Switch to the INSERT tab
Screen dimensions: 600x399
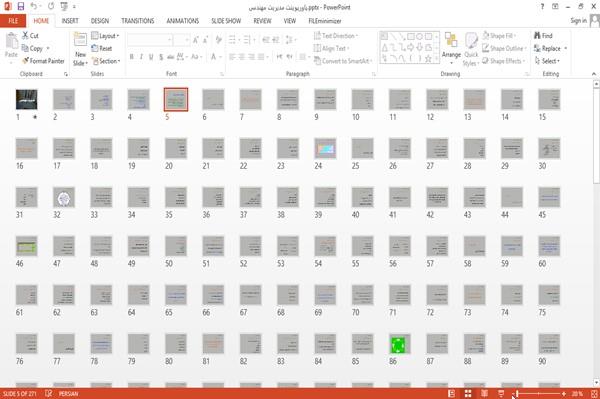[x=70, y=21]
